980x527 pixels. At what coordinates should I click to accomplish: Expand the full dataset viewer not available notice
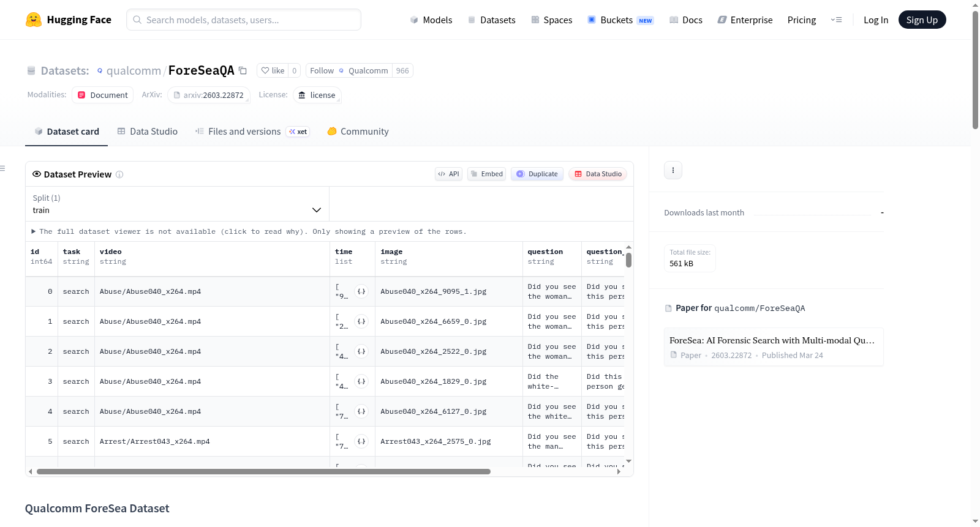click(x=249, y=231)
